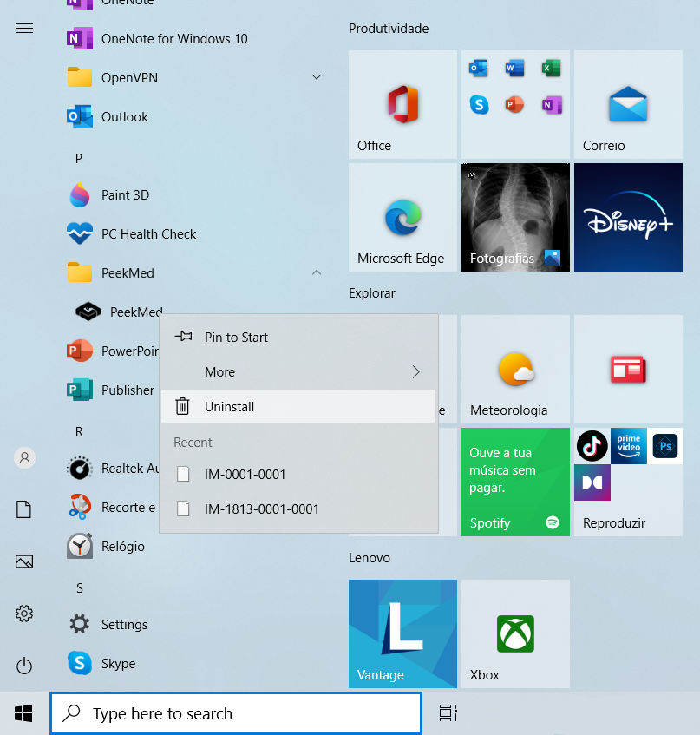Expand the OpenVPN app group

click(x=317, y=77)
